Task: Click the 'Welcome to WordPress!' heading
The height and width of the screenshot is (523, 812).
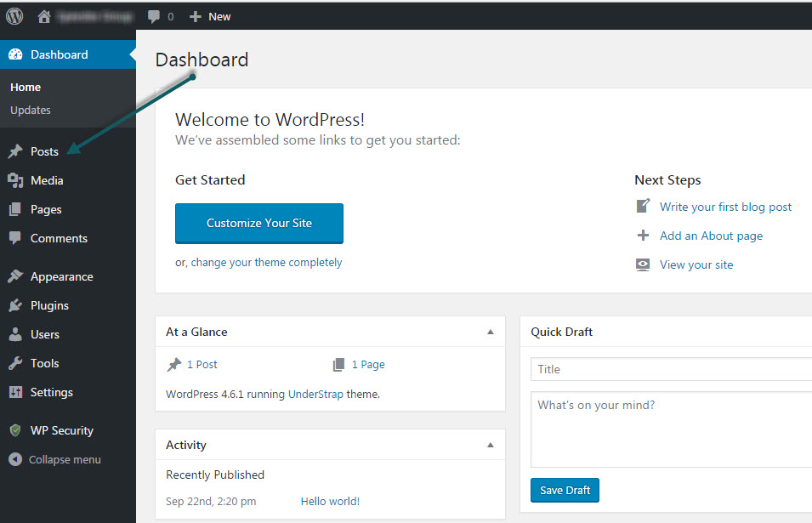Action: point(270,120)
